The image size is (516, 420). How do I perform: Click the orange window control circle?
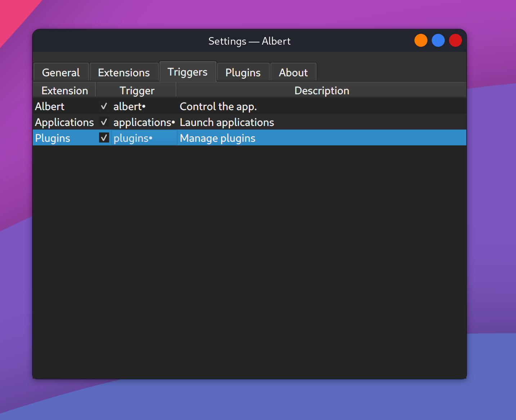(421, 40)
